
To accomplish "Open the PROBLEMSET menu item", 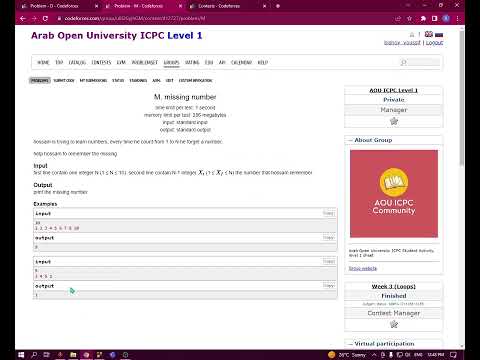I will click(145, 62).
